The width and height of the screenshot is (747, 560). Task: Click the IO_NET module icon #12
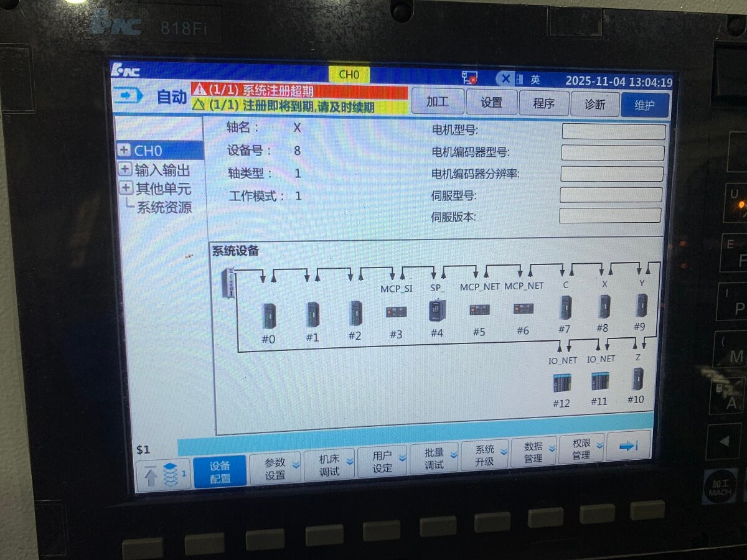pos(561,382)
